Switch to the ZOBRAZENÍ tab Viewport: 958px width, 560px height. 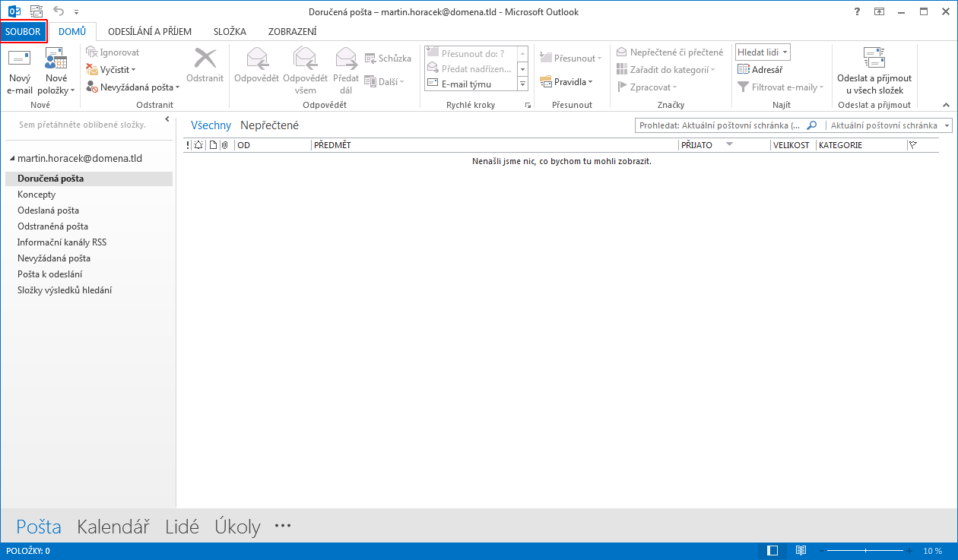pyautogui.click(x=293, y=32)
